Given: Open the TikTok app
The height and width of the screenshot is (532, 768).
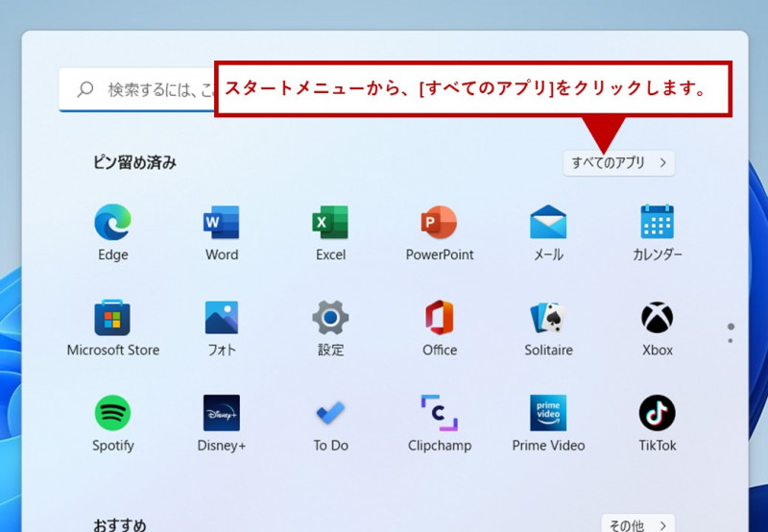Looking at the screenshot, I should pyautogui.click(x=658, y=413).
